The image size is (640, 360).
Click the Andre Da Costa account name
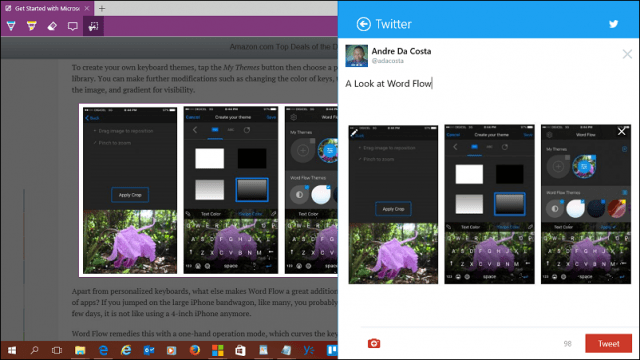[401, 51]
